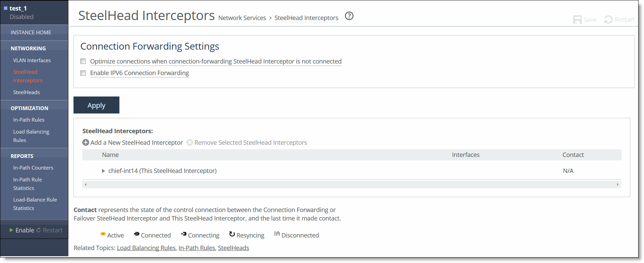This screenshot has width=644, height=263.
Task: Open In-Path Rules sidebar item
Action: (x=29, y=120)
